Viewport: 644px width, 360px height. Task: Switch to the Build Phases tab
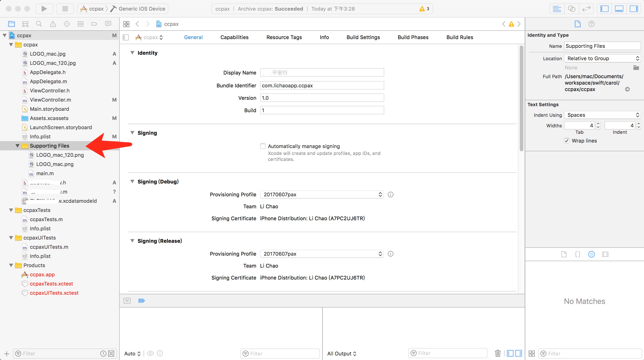(x=413, y=37)
